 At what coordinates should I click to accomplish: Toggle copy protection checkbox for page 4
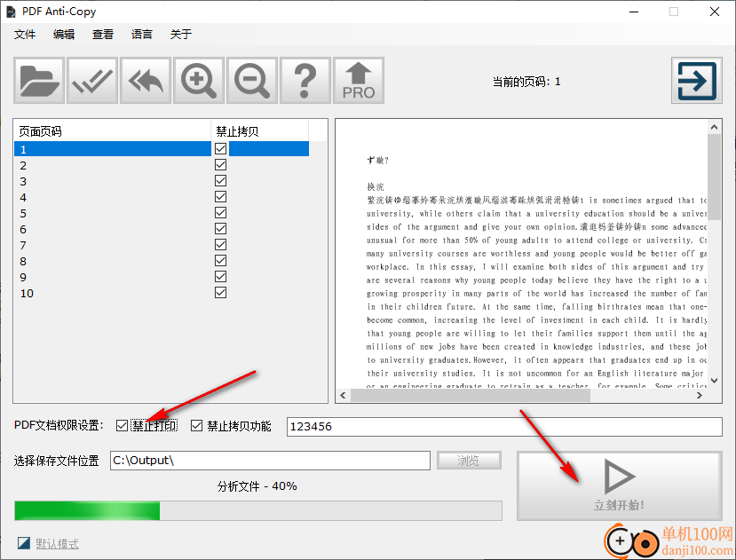coord(220,197)
